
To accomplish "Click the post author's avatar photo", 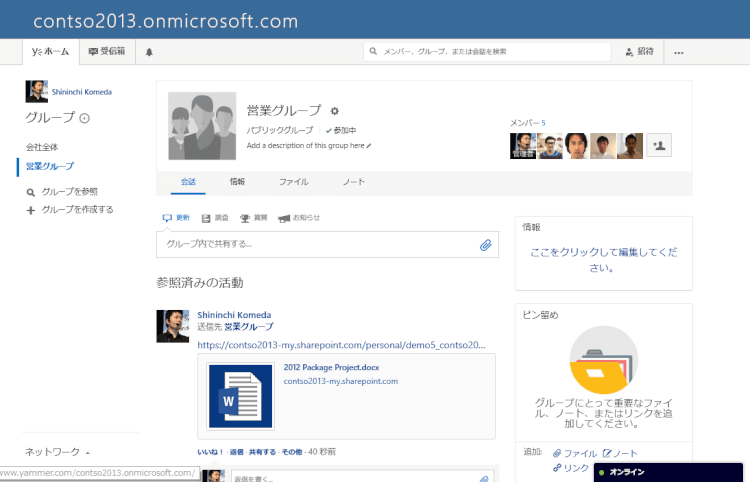I will tap(173, 326).
